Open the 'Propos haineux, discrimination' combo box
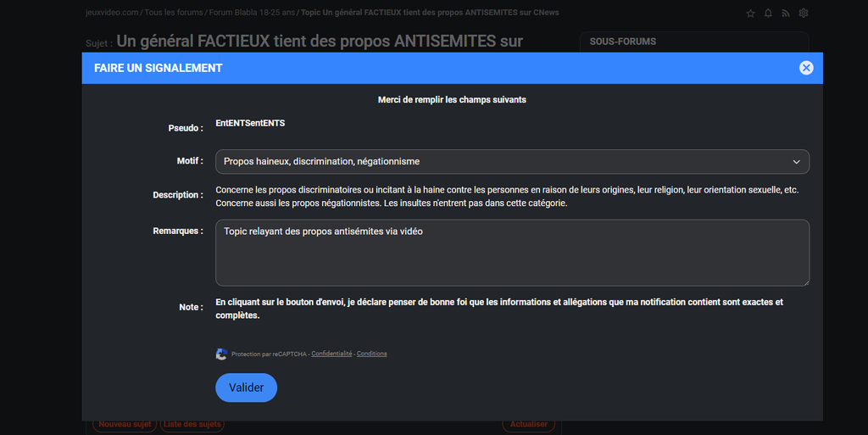Screen dimensions: 868x435 [509, 161]
